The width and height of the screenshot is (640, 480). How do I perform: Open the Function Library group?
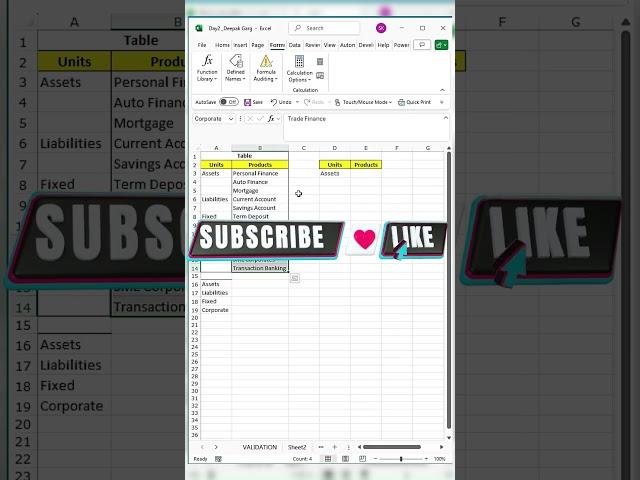(x=207, y=68)
